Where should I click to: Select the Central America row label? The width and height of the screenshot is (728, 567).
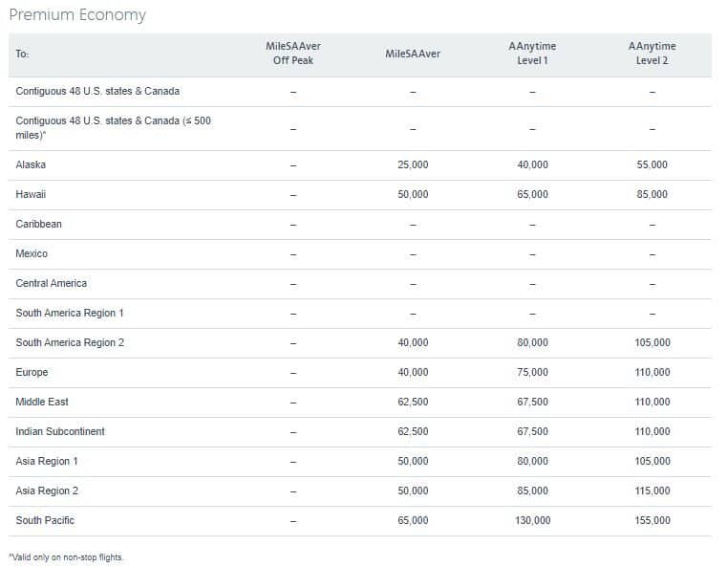[x=51, y=283]
